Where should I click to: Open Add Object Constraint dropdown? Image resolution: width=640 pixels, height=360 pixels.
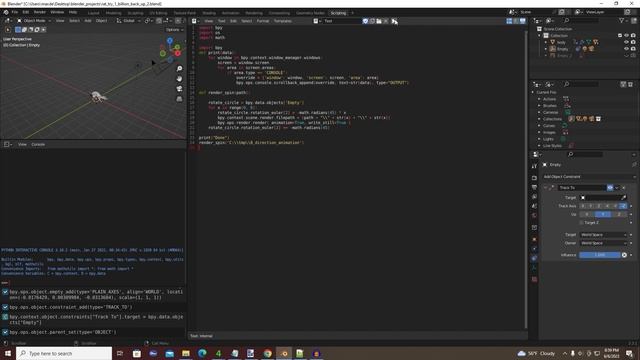[x=589, y=177]
